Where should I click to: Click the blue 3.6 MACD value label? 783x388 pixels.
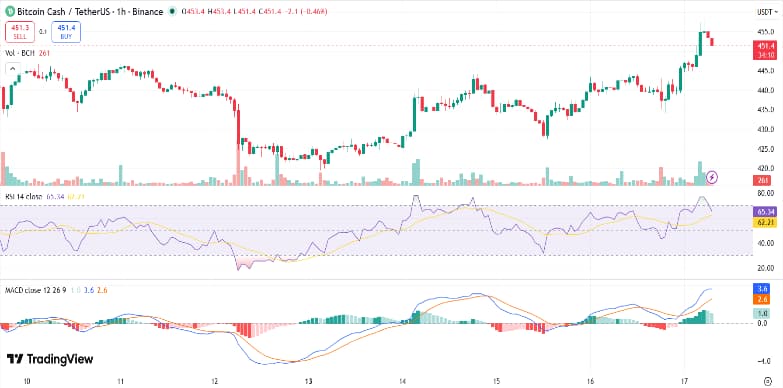(x=763, y=289)
